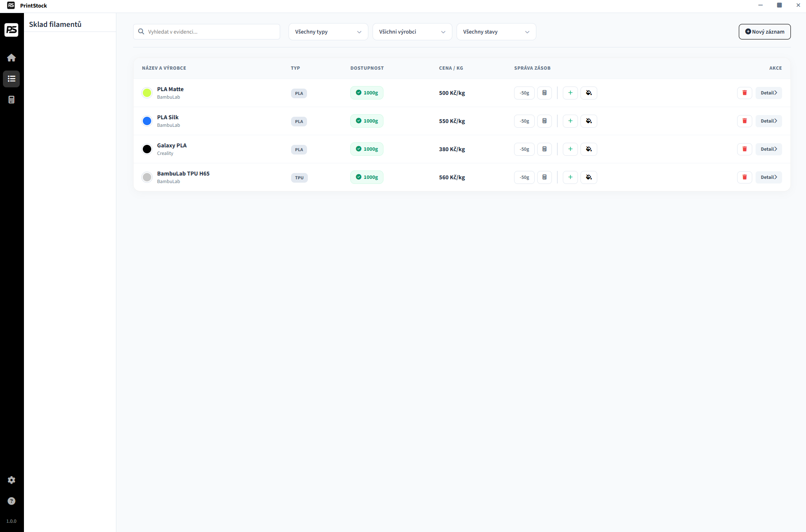Switch to the filament list view in sidebar
Image resolution: width=806 pixels, height=532 pixels.
(11, 79)
